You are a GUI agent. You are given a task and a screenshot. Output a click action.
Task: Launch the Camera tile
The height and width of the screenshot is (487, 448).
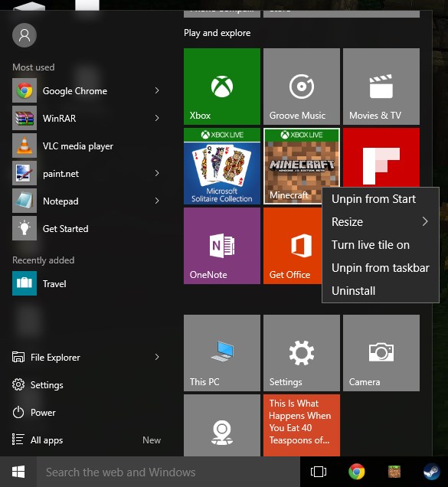pos(381,353)
